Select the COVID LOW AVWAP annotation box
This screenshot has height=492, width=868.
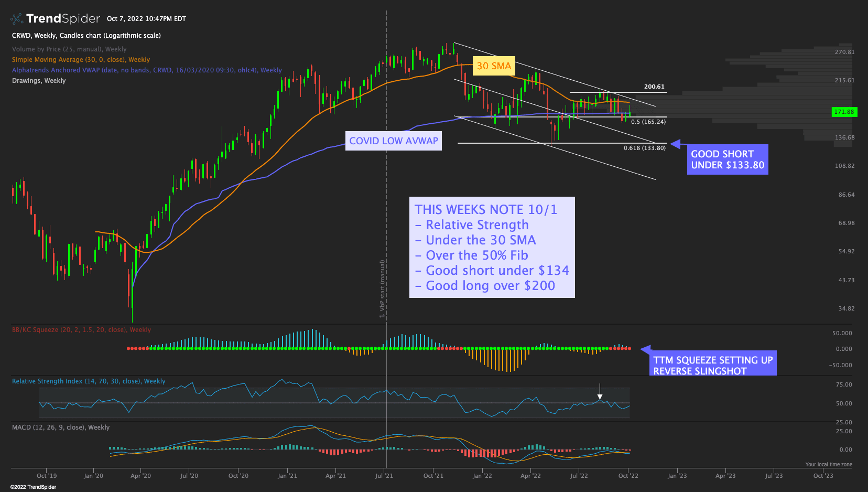click(393, 141)
